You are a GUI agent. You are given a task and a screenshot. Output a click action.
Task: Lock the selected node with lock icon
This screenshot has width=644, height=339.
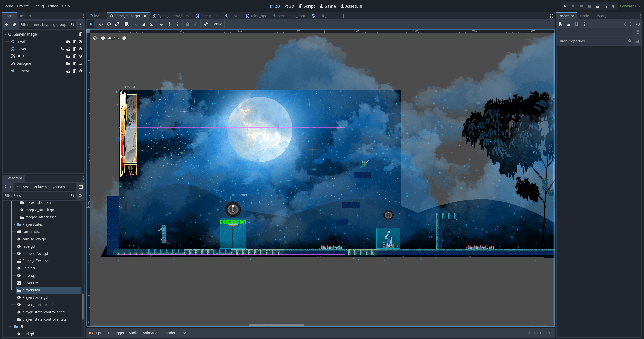click(187, 24)
